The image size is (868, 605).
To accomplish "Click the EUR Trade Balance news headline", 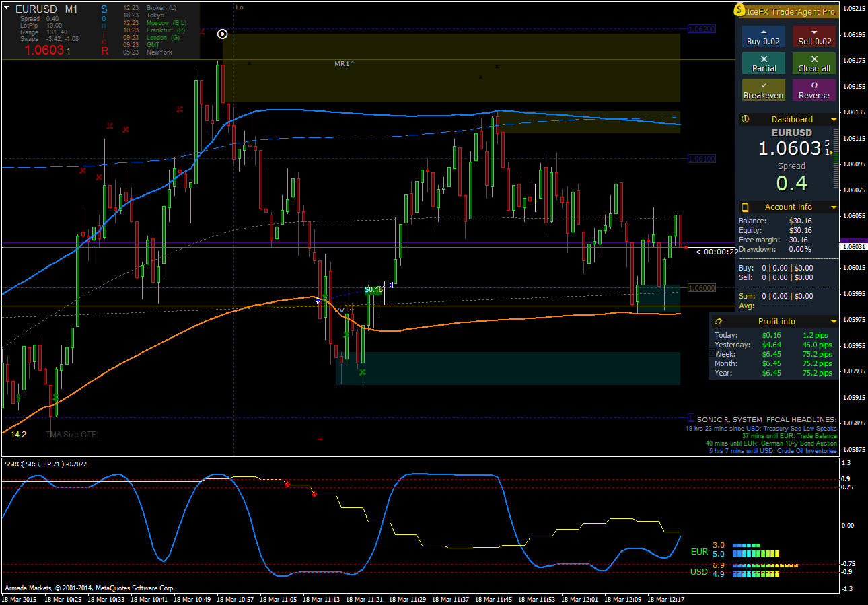I will tap(789, 436).
